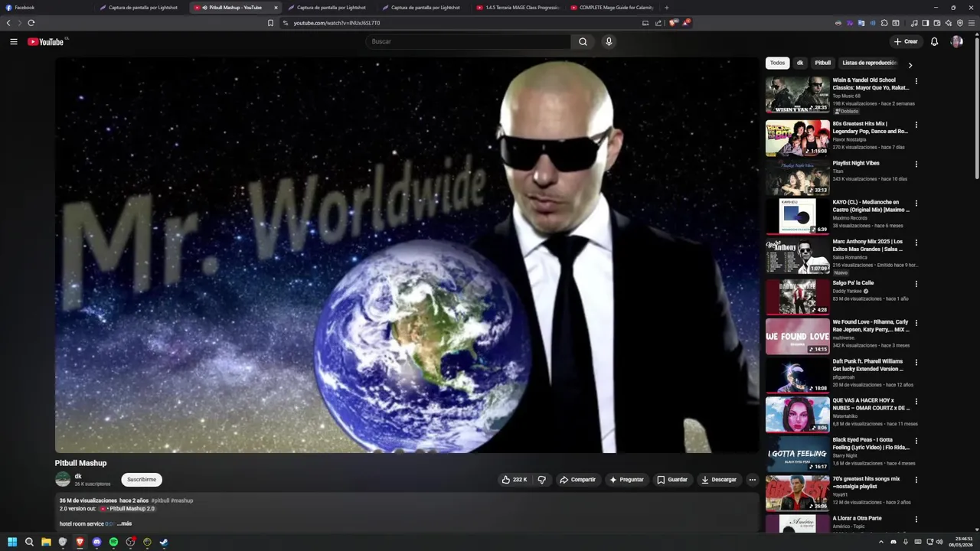Open the YouTube hamburger guide menu

point(14,41)
